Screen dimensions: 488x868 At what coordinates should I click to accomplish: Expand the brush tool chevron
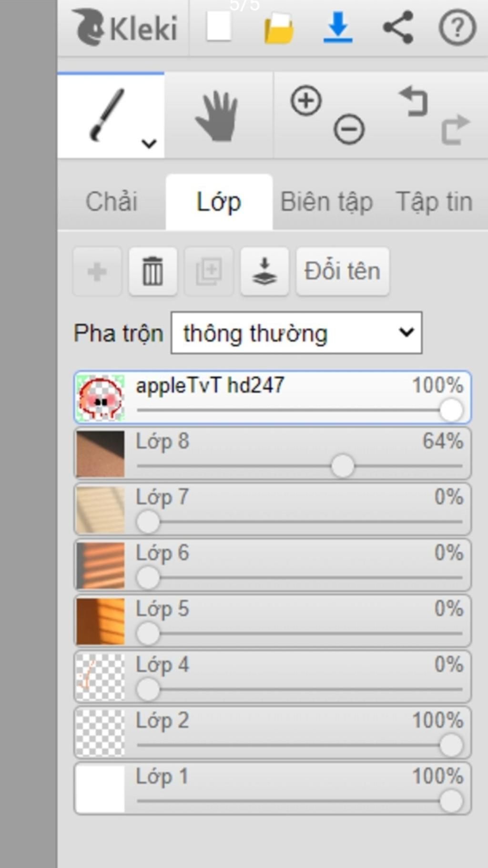click(x=149, y=143)
